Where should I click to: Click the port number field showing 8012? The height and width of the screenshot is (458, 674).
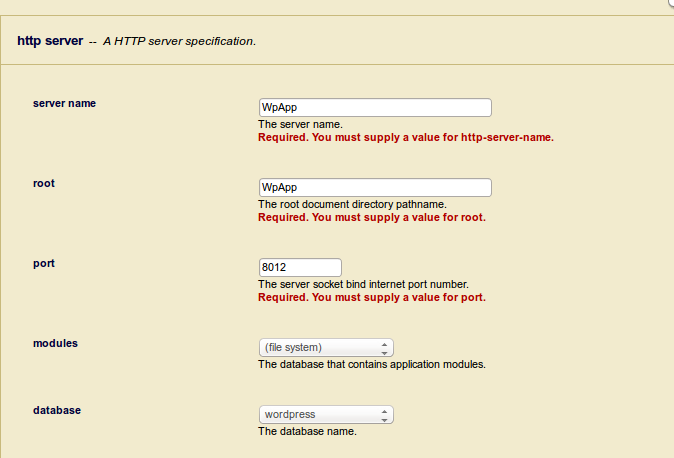[x=300, y=267]
